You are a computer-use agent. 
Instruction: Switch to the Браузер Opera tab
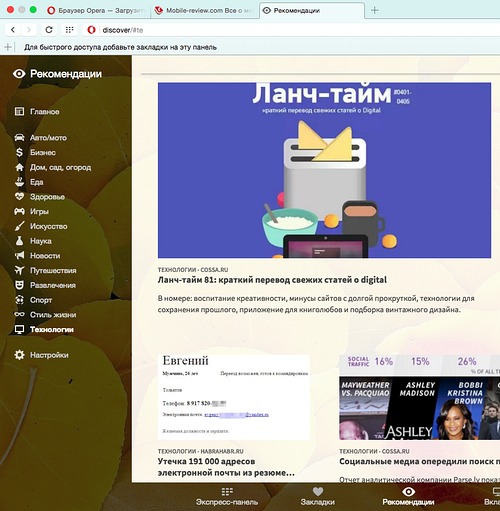96,10
